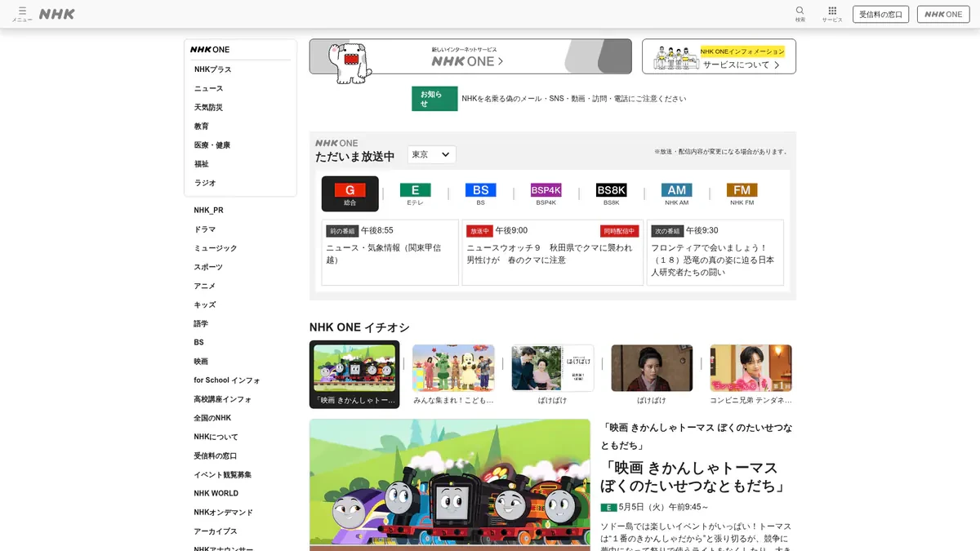Select the E テレ channel icon
Image resolution: width=980 pixels, height=551 pixels.
click(x=415, y=193)
